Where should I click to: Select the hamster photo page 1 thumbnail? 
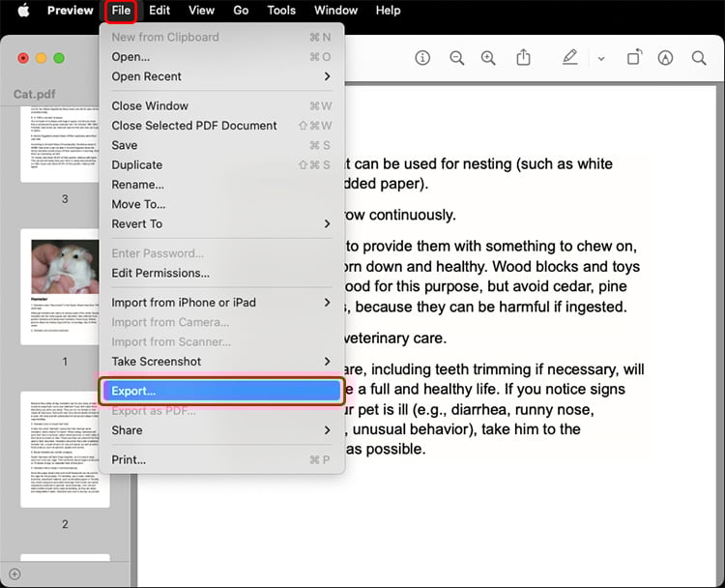pyautogui.click(x=60, y=287)
